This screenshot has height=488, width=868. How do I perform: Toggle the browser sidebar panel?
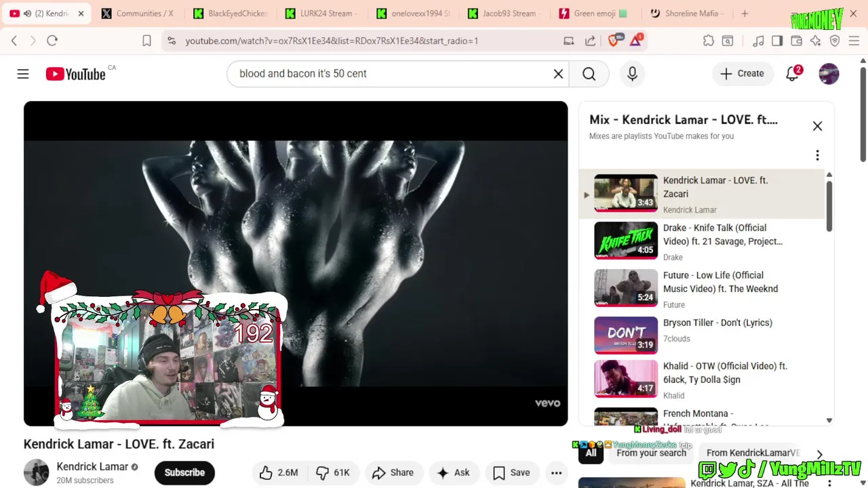[777, 41]
